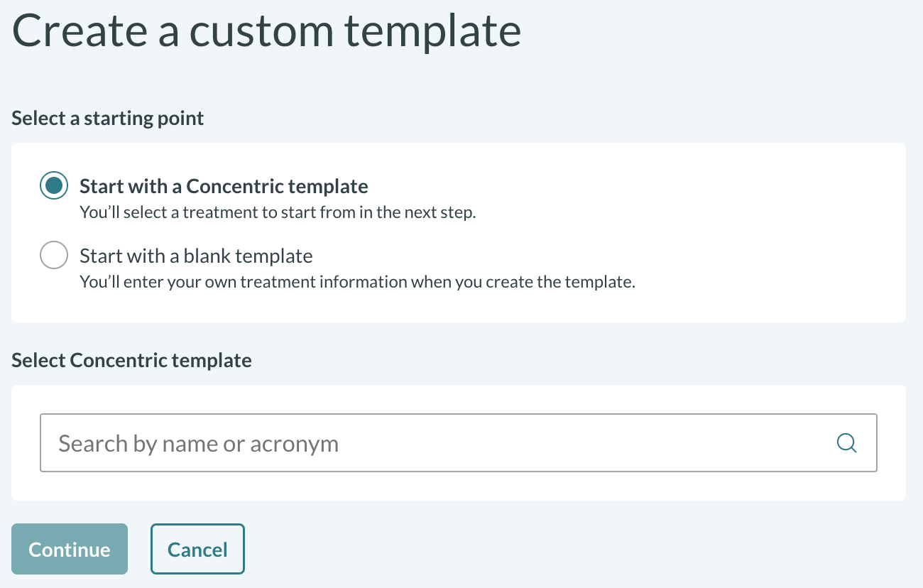
Task: Choose "Start with a blank template" option
Action: (54, 255)
